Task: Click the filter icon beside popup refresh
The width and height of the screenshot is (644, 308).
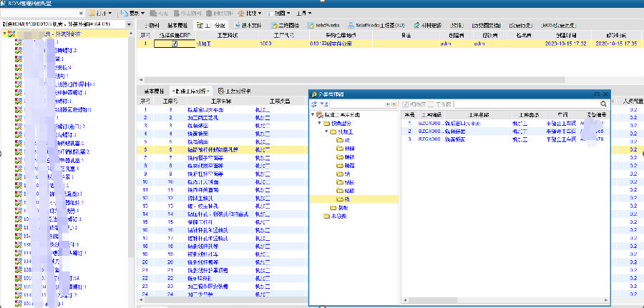Action: 323,104
